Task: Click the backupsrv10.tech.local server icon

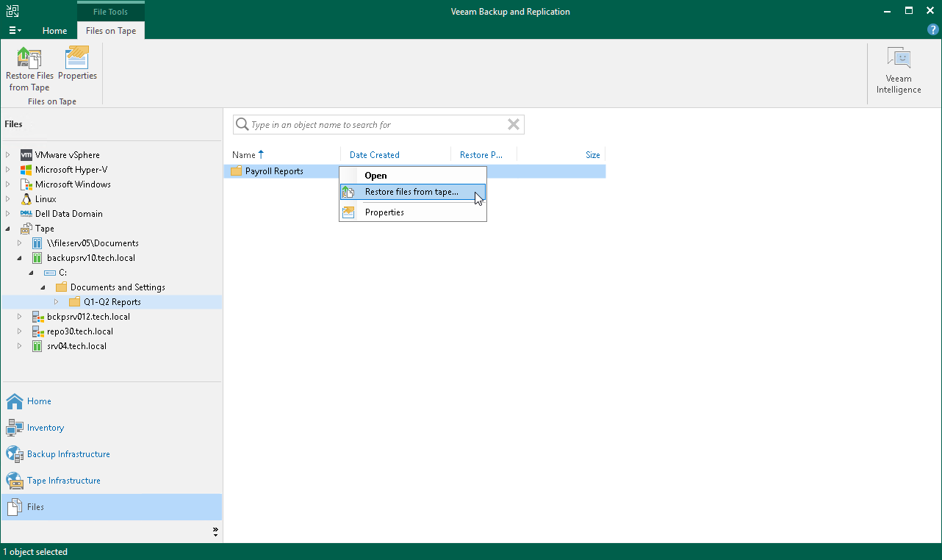Action: tap(38, 258)
